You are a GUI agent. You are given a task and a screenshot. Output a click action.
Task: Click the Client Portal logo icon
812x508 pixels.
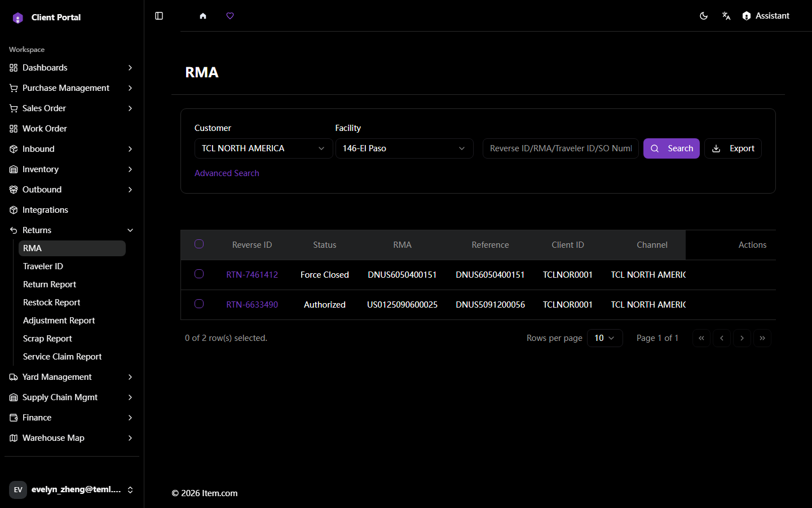pyautogui.click(x=18, y=17)
